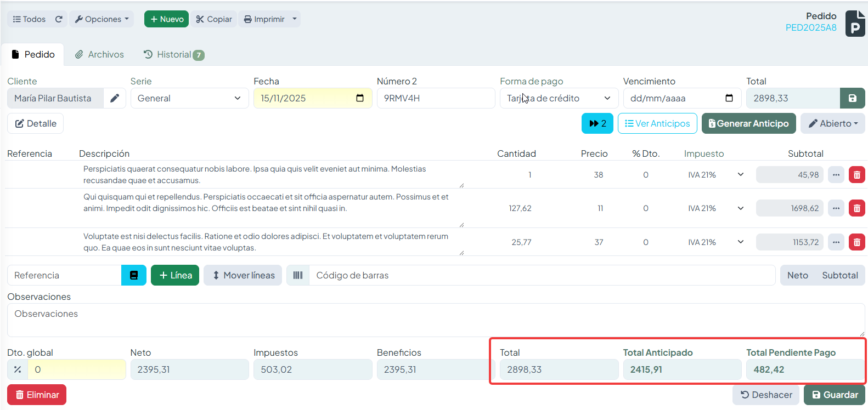
Task: Click the Pedido document icon at top right
Action: 855,24
